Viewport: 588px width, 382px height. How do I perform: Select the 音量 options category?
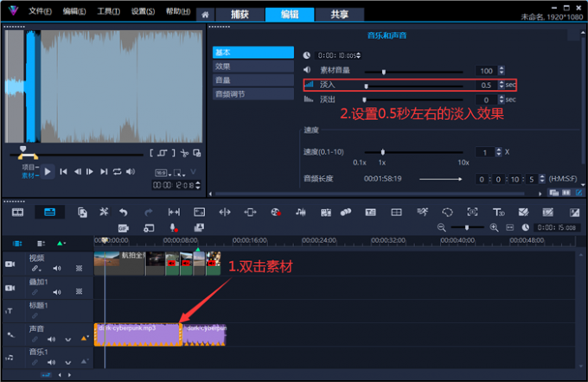click(253, 80)
